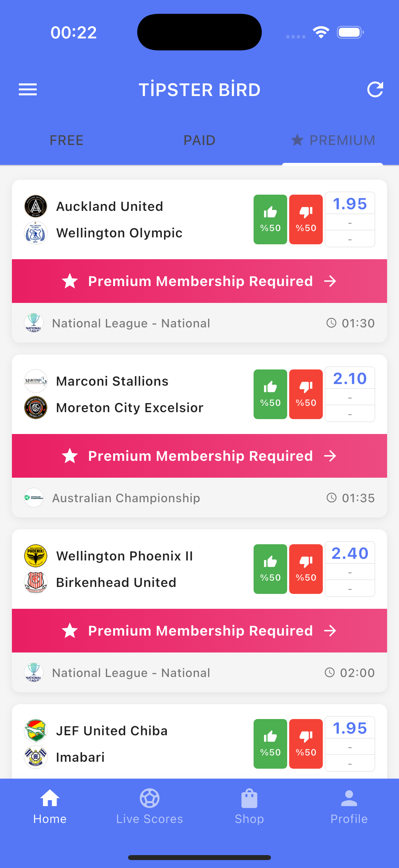399x868 pixels.
Task: Thumbs down the JEF United Chiba match
Action: pos(306,744)
